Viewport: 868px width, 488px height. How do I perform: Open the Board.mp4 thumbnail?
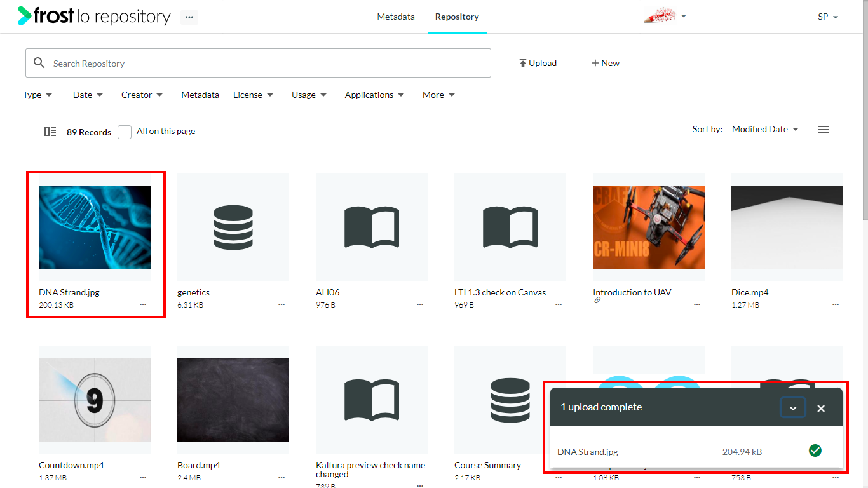point(233,400)
